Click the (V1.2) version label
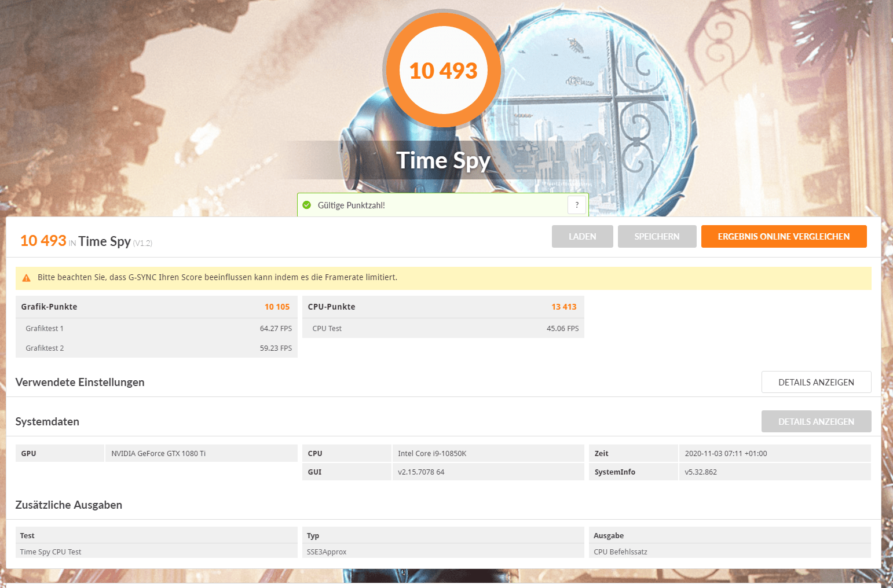Viewport: 893px width, 588px height. pyautogui.click(x=142, y=243)
